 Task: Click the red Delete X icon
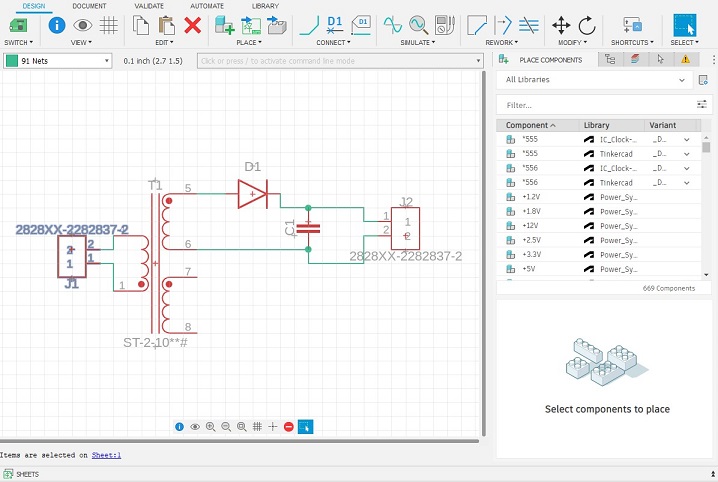pyautogui.click(x=193, y=25)
